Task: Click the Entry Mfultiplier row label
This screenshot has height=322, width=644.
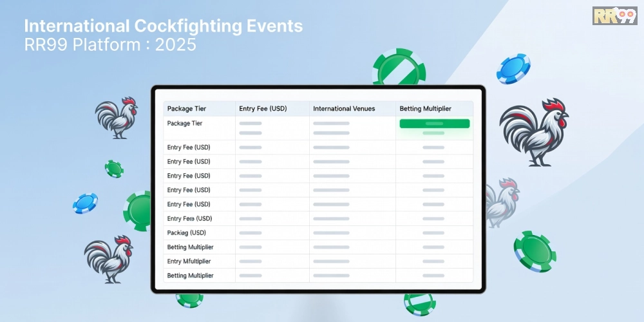Action: (189, 261)
